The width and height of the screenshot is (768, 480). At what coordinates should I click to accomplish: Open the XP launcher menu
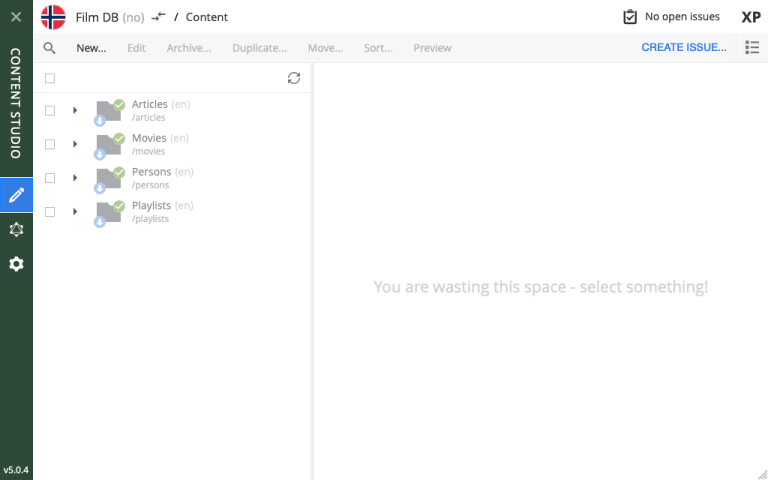(x=751, y=17)
